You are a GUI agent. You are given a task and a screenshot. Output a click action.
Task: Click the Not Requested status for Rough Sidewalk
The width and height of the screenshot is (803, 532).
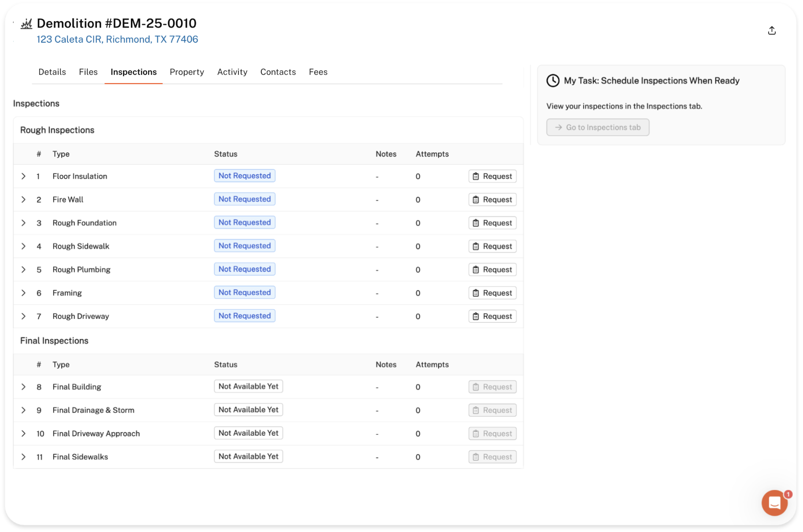pos(245,246)
